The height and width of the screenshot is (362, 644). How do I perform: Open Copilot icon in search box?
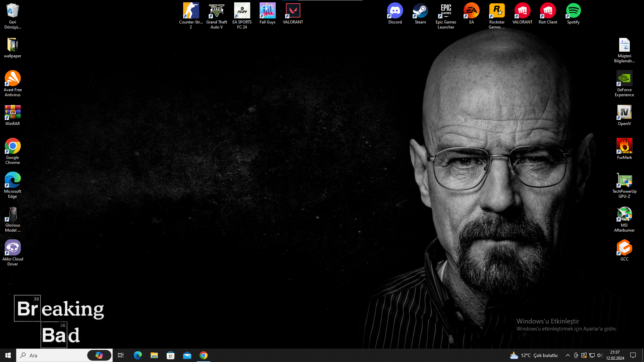(x=99, y=355)
